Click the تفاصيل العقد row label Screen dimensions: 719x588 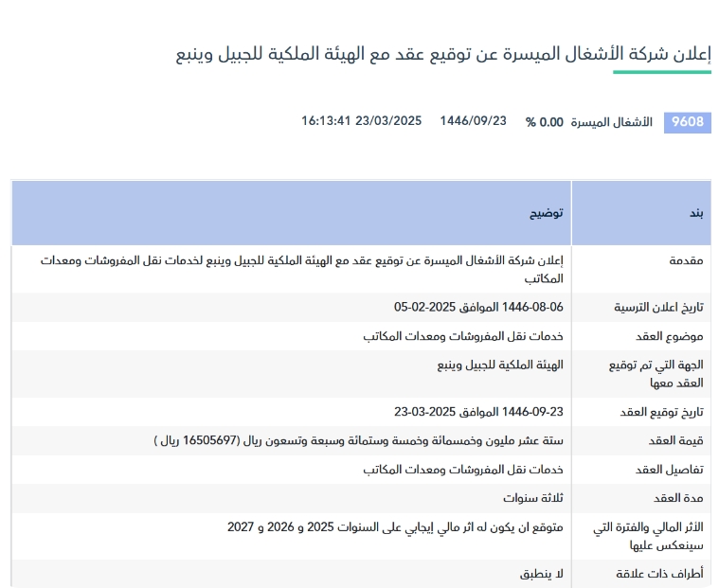[674, 471]
